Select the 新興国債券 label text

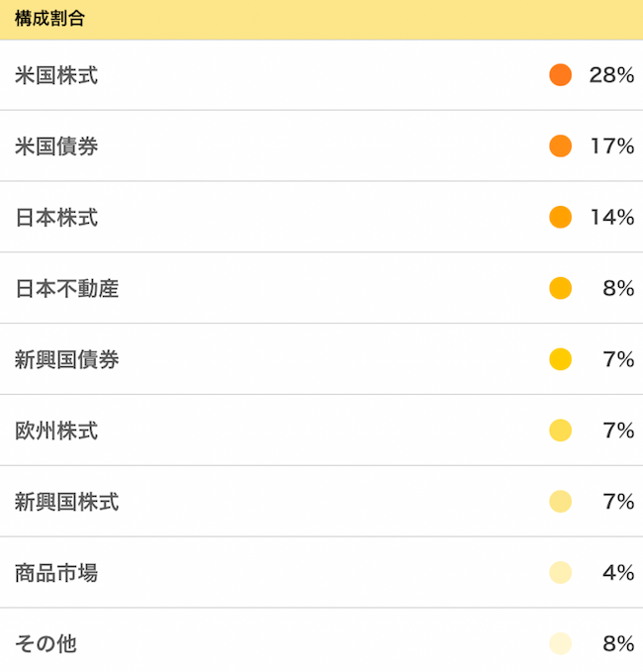point(67,359)
